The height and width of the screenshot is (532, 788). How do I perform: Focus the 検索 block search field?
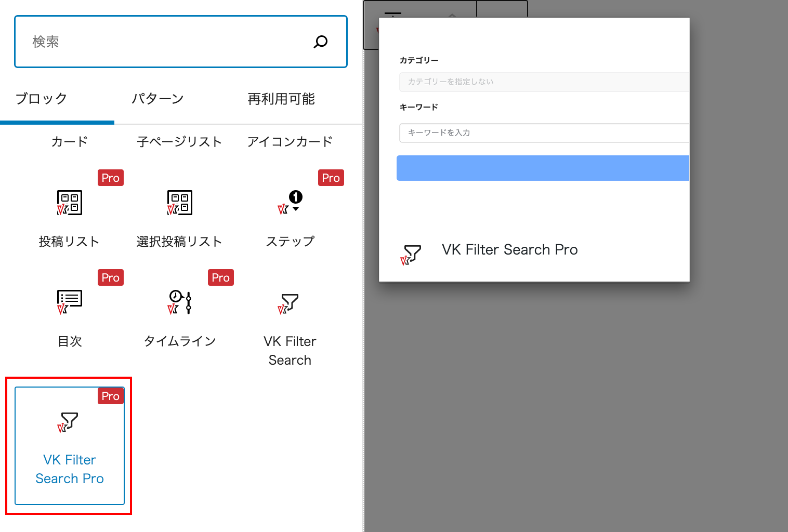click(x=180, y=42)
